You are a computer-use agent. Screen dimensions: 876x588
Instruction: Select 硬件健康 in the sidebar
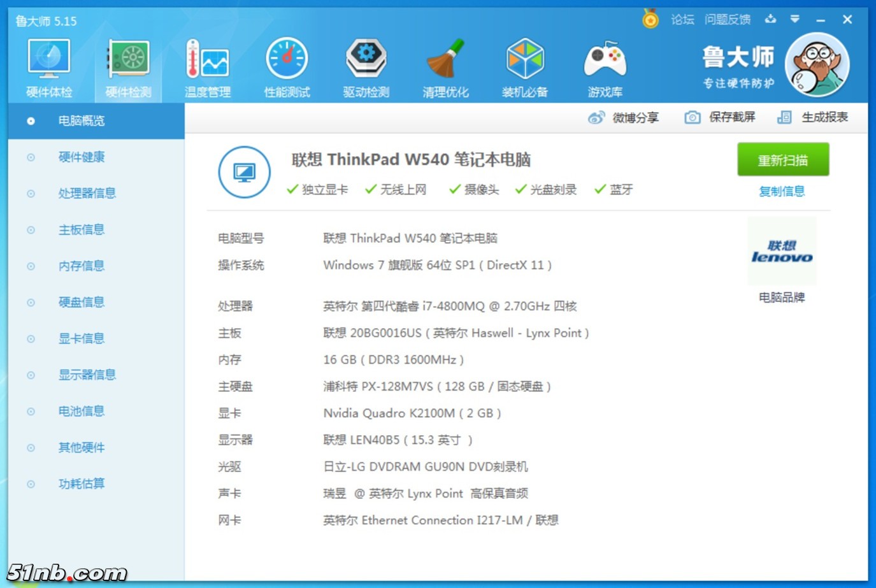tap(82, 157)
